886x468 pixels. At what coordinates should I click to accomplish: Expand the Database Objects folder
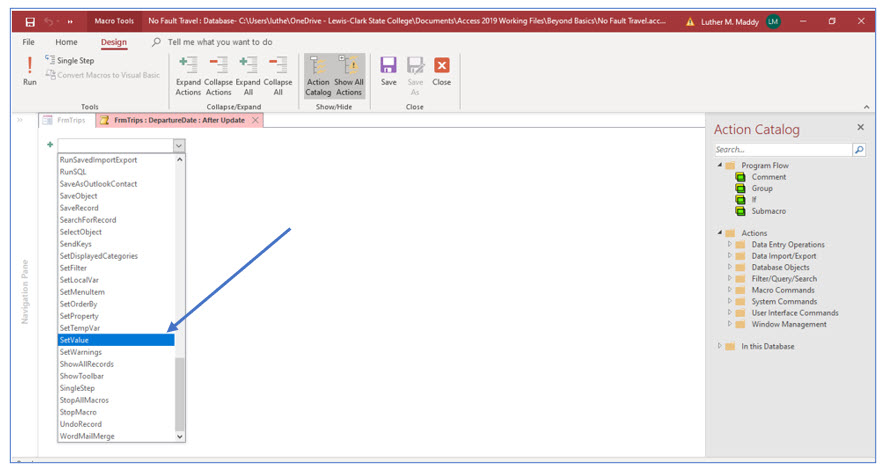point(729,267)
